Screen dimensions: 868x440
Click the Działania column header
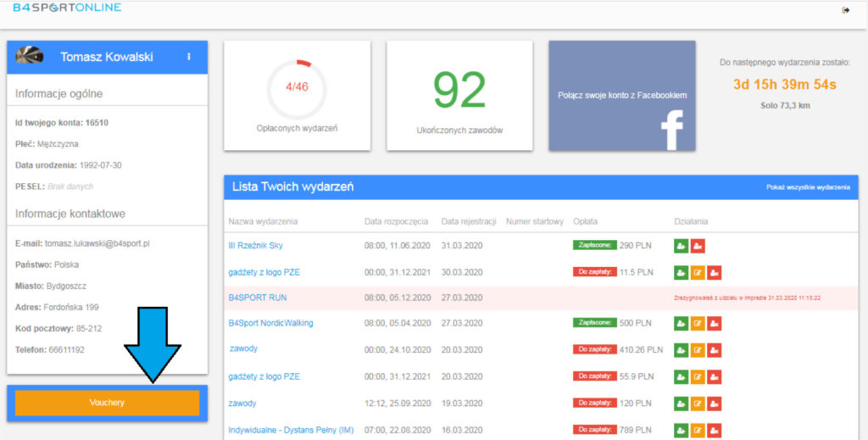click(x=691, y=221)
